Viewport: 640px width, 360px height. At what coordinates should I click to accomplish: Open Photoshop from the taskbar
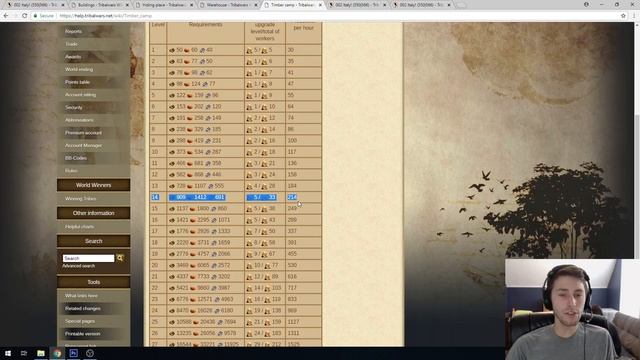click(x=73, y=353)
